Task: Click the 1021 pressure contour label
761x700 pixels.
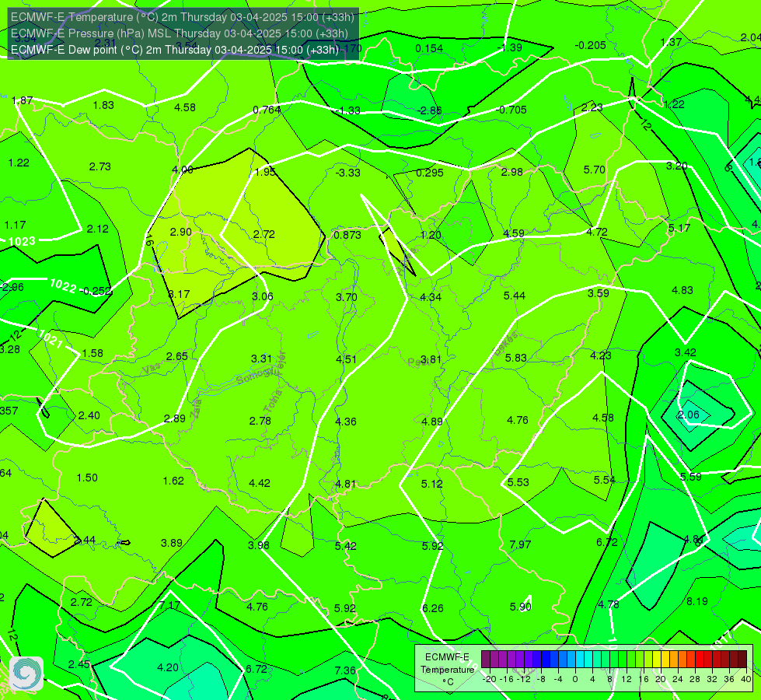Action: coord(50,338)
